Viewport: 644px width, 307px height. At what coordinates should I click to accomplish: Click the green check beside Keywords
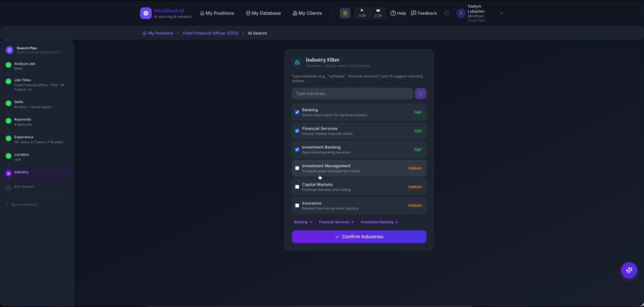coord(8,121)
